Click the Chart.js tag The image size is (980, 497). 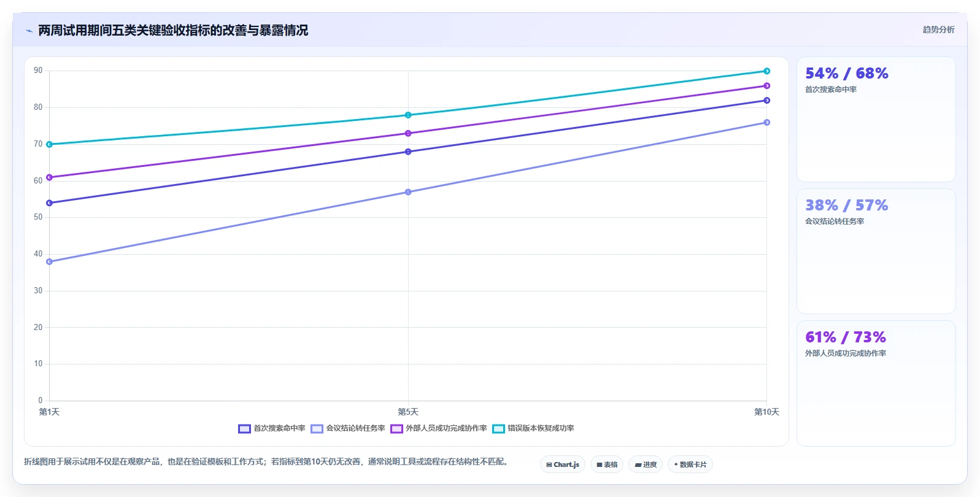click(x=563, y=464)
